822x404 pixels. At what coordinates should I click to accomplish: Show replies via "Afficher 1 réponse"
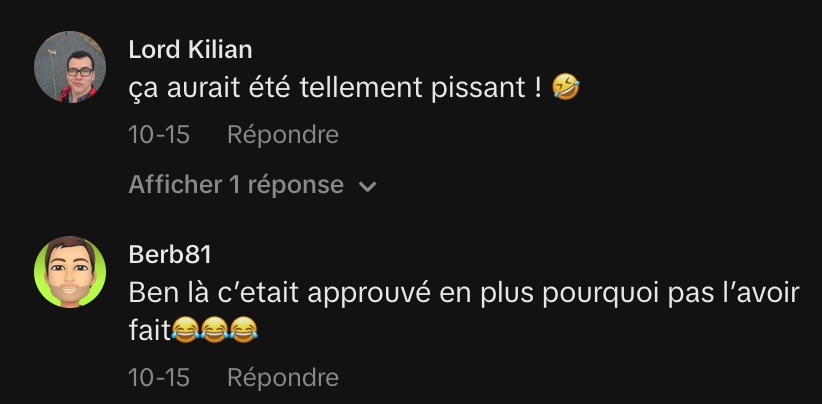tap(236, 184)
